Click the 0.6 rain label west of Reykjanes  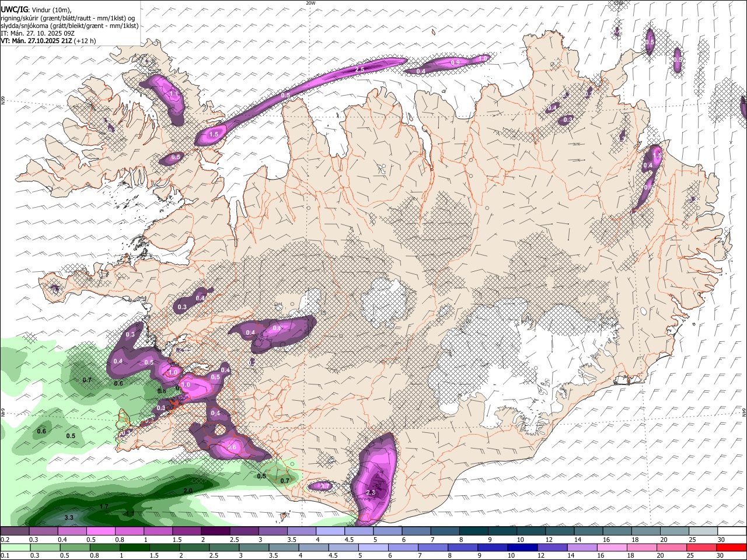pos(41,432)
